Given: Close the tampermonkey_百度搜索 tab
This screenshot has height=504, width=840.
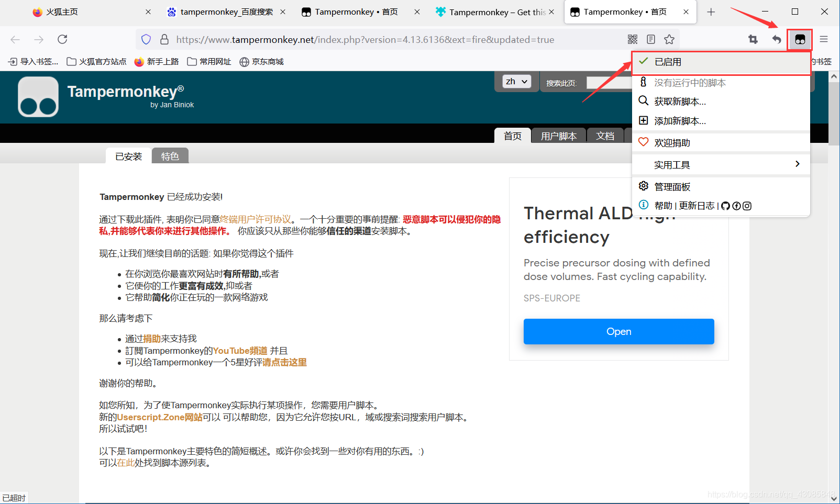Looking at the screenshot, I should 283,12.
